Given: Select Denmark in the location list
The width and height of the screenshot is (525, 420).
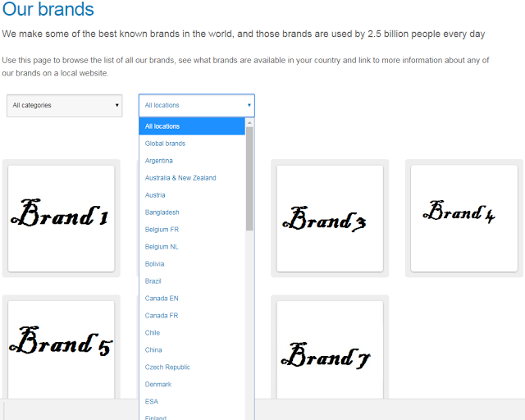Looking at the screenshot, I should click(x=192, y=384).
